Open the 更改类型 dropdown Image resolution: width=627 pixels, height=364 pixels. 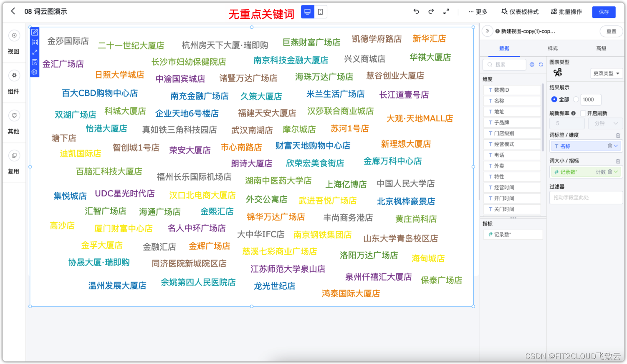pos(607,73)
